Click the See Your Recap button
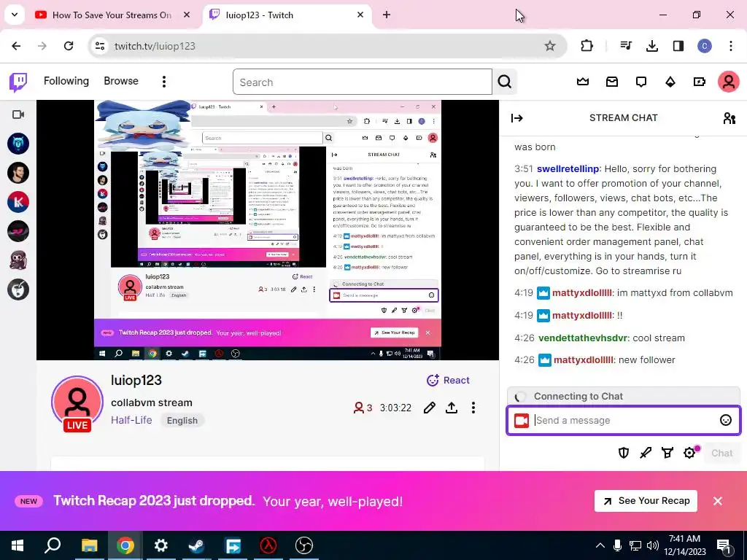This screenshot has width=747, height=560. click(646, 501)
